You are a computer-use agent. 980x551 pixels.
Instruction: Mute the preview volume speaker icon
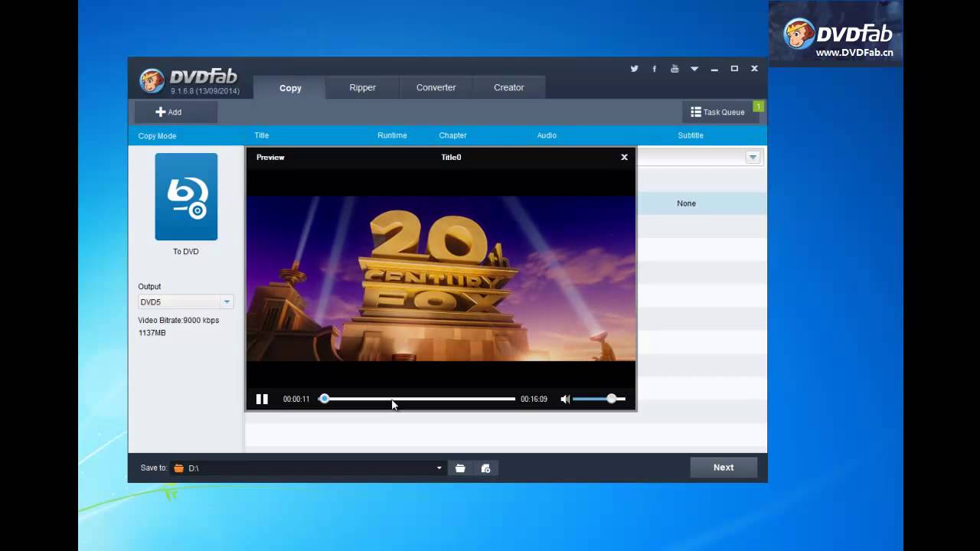(x=565, y=399)
